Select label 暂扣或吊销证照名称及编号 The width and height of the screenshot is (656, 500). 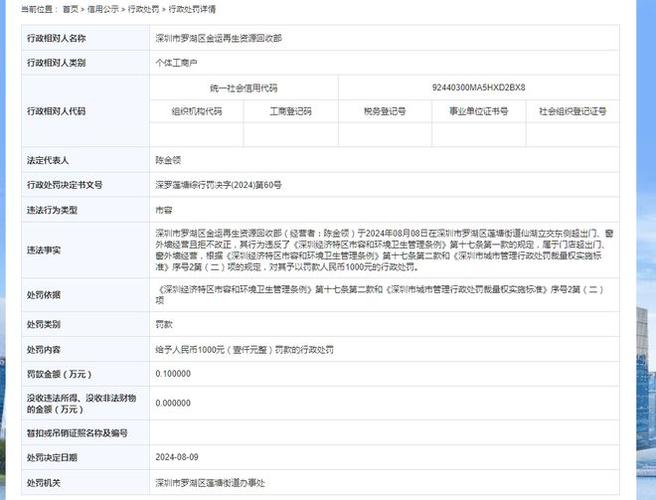(77, 433)
